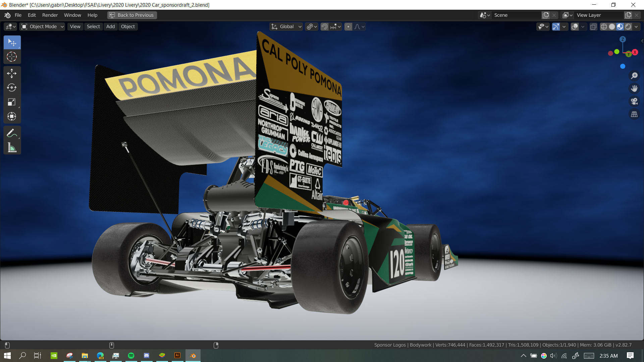Toggle show gizmo button
Viewport: 644px width, 362px height.
pos(556,27)
